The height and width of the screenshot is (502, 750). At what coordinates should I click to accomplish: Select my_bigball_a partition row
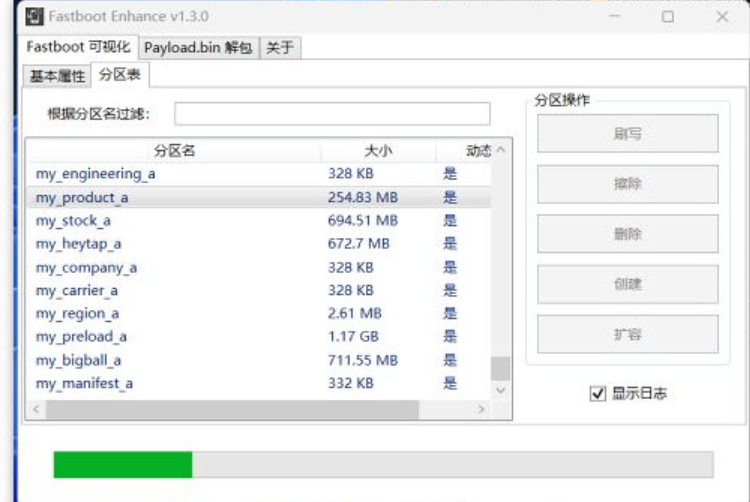[259, 360]
